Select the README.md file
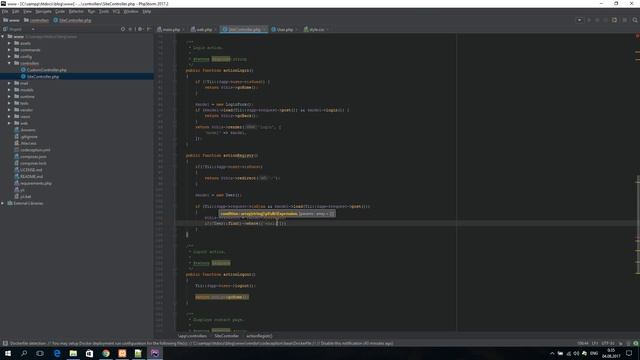 click(x=31, y=176)
